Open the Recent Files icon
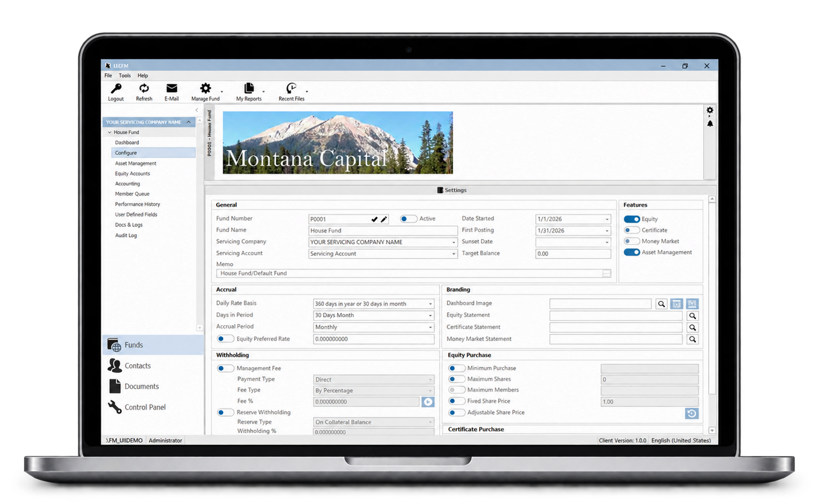 pyautogui.click(x=291, y=89)
